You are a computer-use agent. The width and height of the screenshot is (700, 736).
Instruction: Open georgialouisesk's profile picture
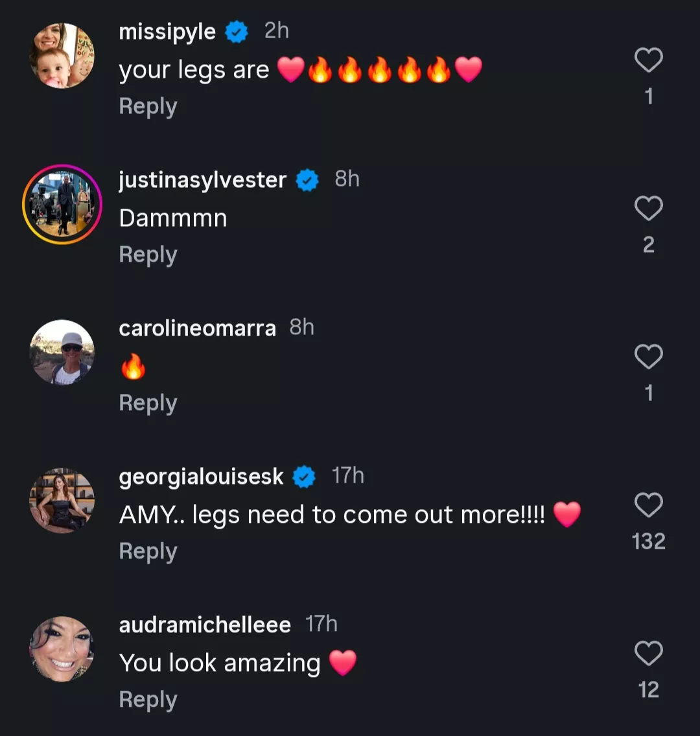point(62,501)
